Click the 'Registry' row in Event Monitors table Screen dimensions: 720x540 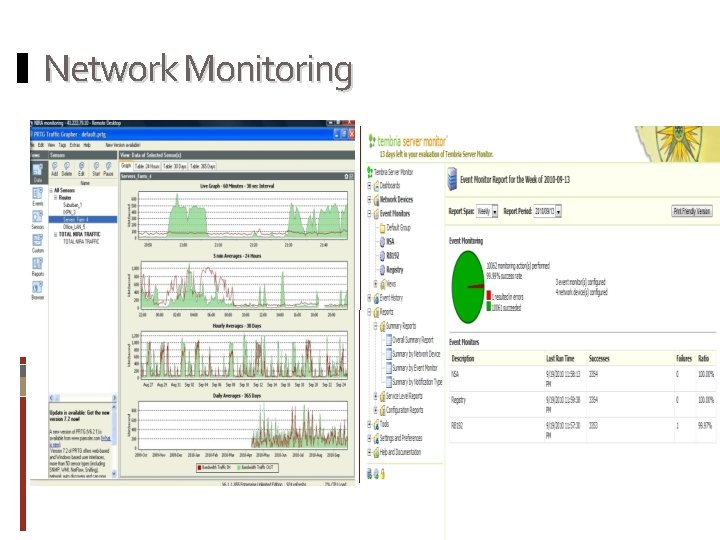(582, 404)
